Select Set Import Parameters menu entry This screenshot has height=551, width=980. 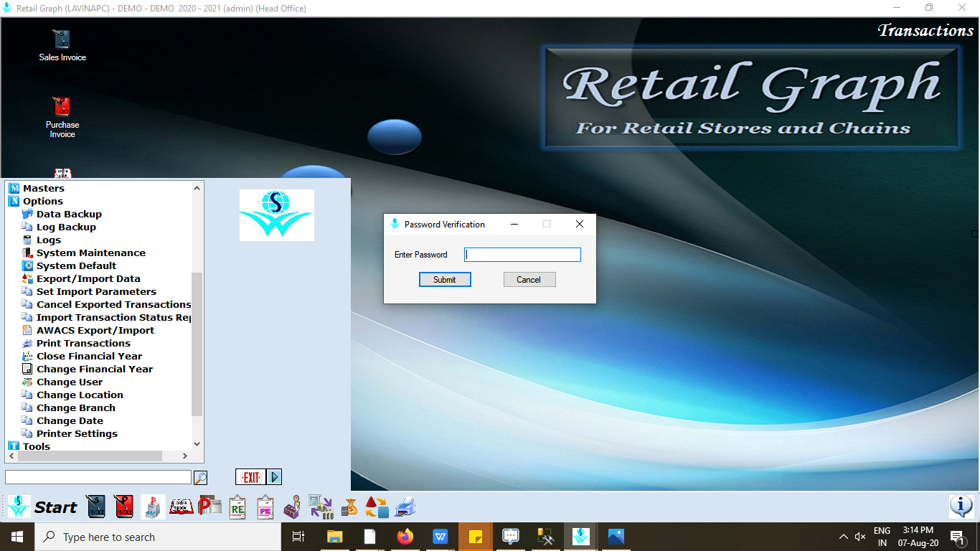coord(96,292)
